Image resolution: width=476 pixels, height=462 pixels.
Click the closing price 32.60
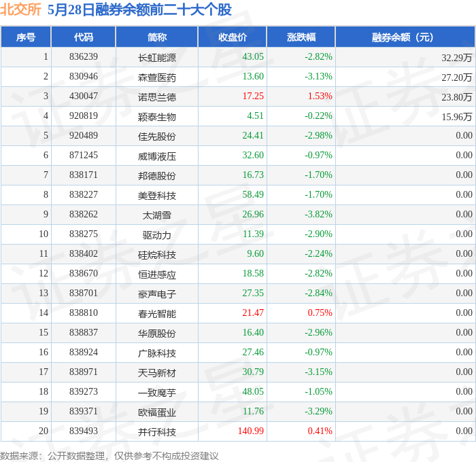253,155
